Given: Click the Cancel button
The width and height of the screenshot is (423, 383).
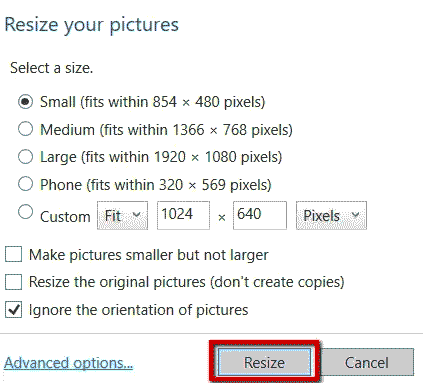Looking at the screenshot, I should tap(367, 362).
